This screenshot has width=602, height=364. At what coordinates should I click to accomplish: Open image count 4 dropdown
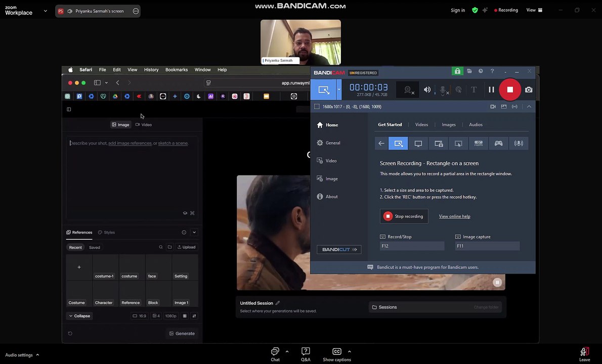tap(156, 316)
